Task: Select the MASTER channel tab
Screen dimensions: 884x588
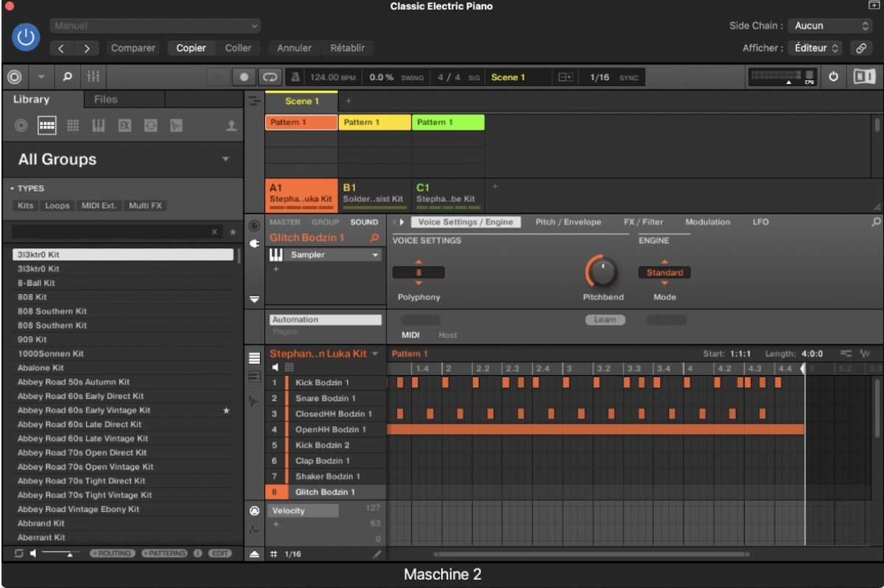Action: [284, 222]
